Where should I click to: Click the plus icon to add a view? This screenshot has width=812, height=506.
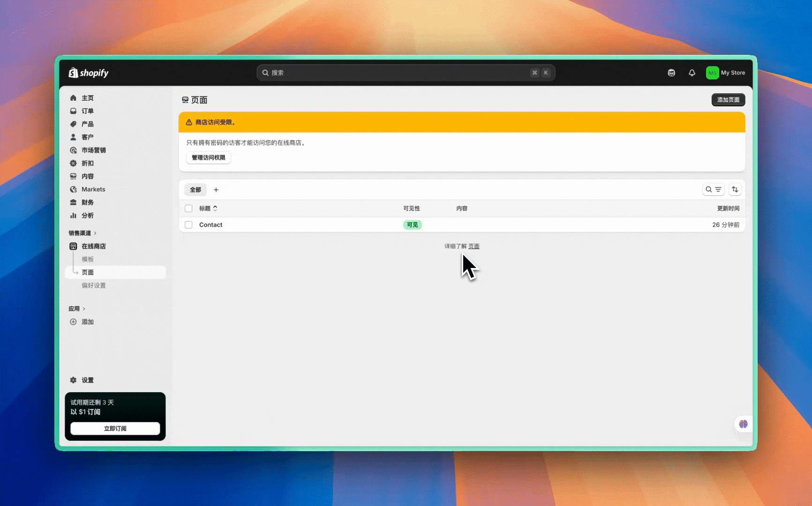click(x=216, y=190)
